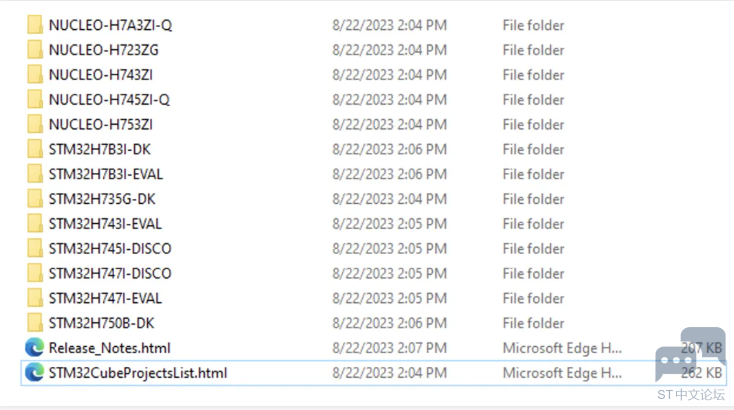
Task: Select the STM32H747I-DISCO folder name
Action: coord(110,273)
